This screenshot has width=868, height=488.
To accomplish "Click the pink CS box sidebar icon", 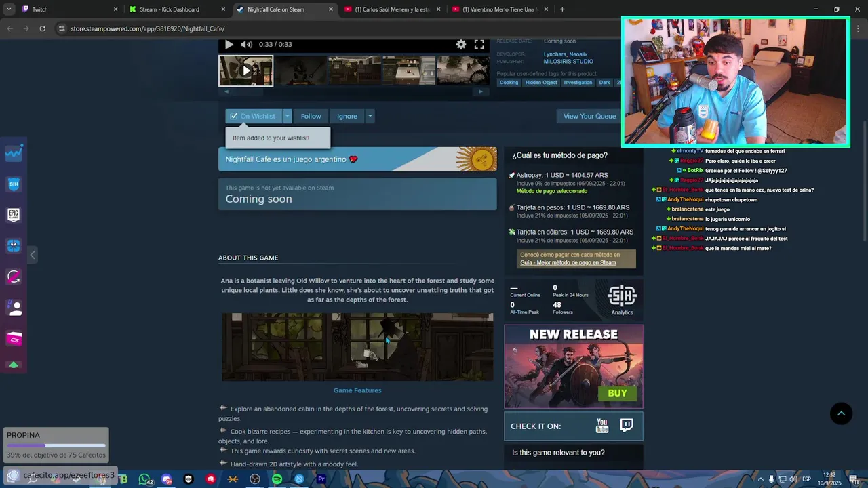I will 14,338.
